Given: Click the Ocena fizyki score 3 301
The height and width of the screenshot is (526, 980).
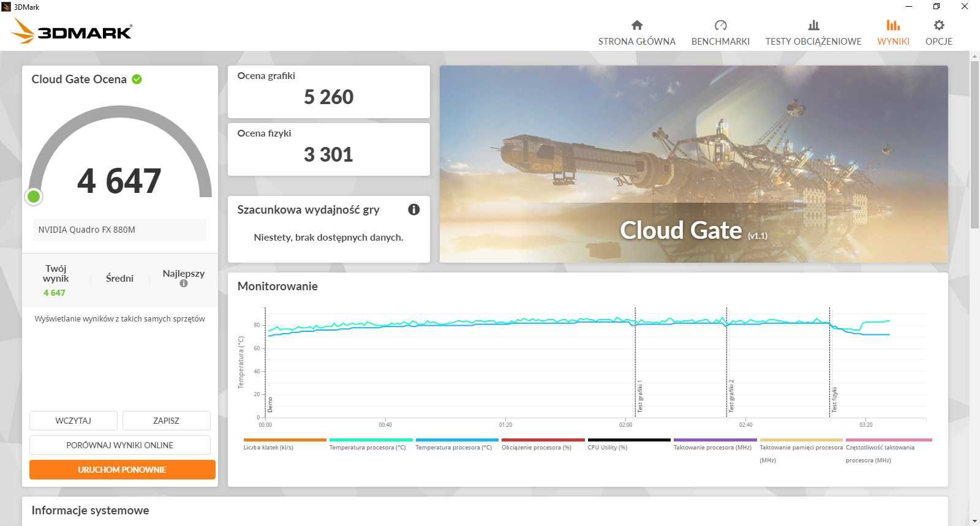Looking at the screenshot, I should pyautogui.click(x=329, y=154).
